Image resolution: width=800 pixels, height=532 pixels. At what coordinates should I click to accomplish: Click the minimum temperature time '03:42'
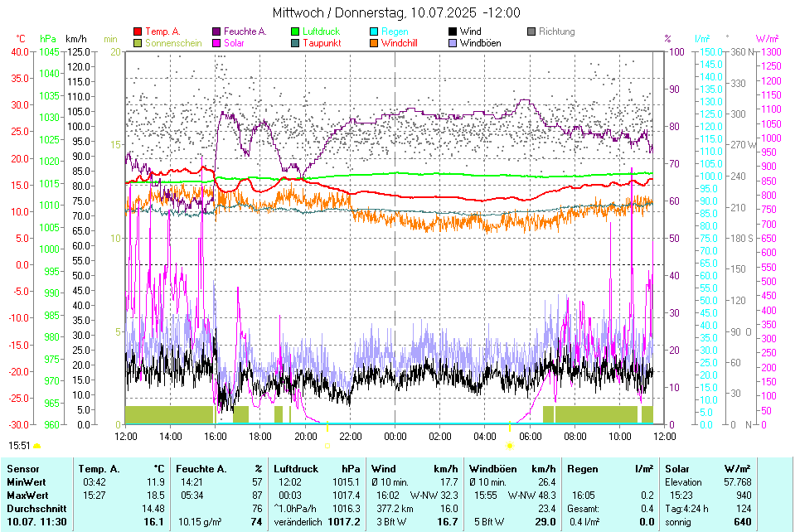pos(95,482)
